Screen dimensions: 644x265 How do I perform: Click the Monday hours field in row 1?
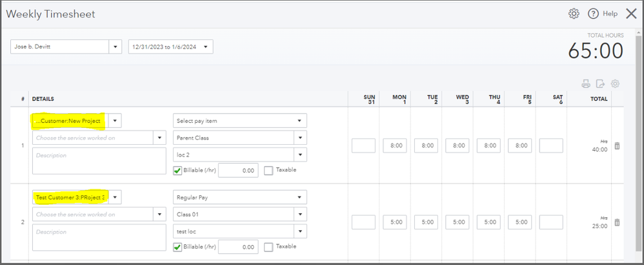click(394, 146)
